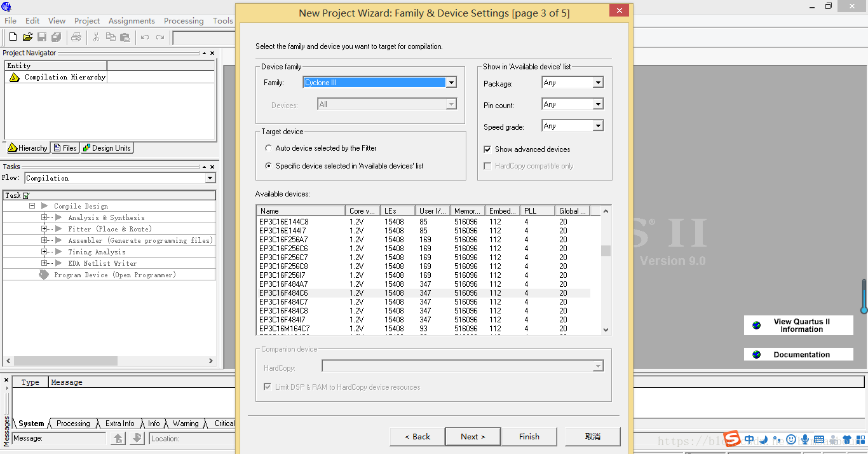Click the previous message up-arrow button
The image size is (868, 454).
tap(118, 438)
